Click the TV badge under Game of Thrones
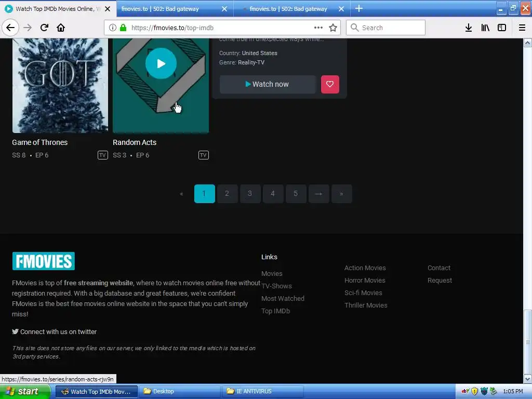 click(x=102, y=155)
